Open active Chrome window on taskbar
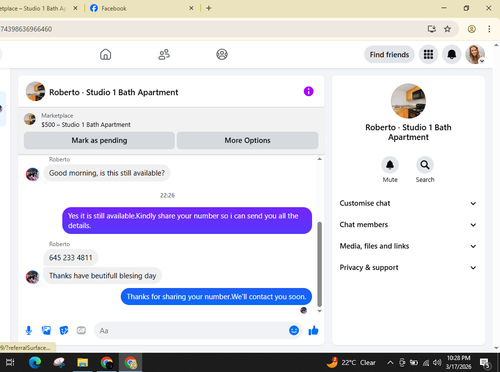Viewport: 500px width, 372px height. (x=130, y=362)
